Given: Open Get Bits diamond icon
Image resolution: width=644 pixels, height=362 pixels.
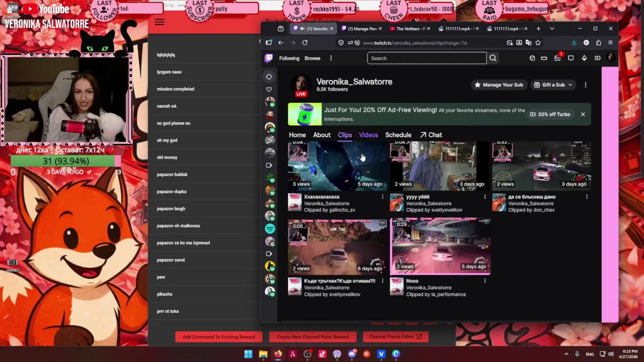Looking at the screenshot, I should point(584,58).
